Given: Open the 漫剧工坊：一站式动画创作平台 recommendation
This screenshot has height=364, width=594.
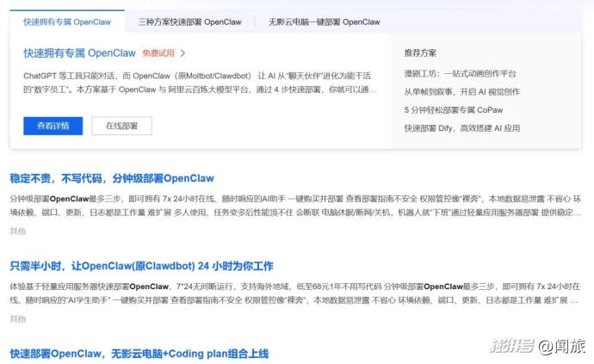Looking at the screenshot, I should (x=460, y=75).
